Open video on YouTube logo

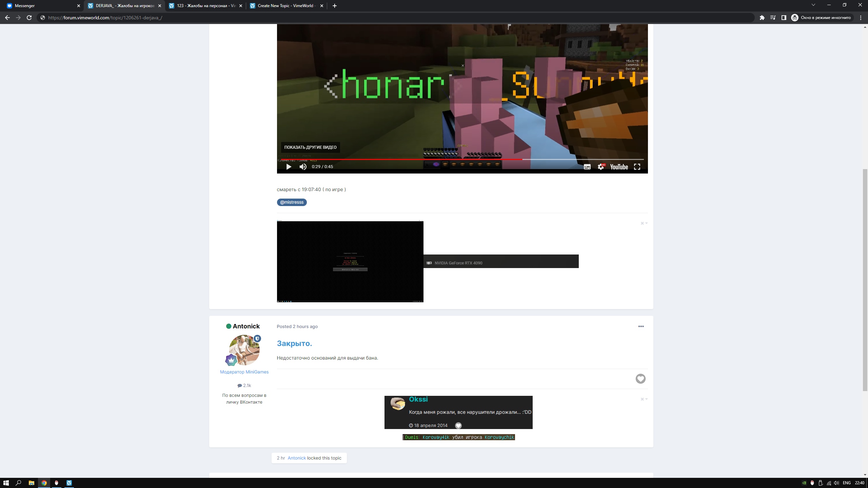coord(619,167)
